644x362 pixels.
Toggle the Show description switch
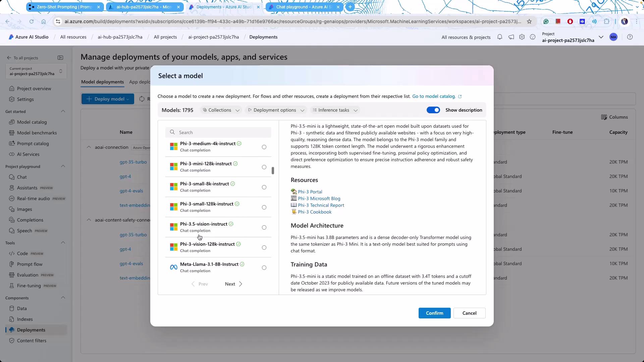433,110
